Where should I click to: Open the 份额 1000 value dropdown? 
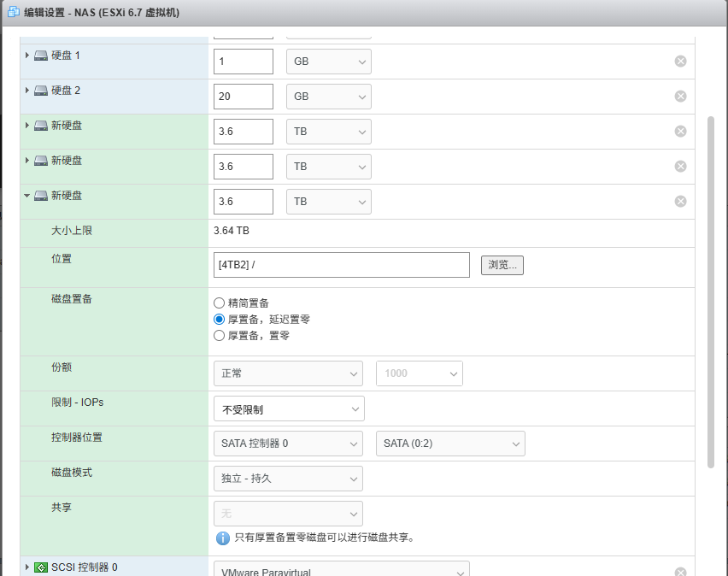click(420, 373)
